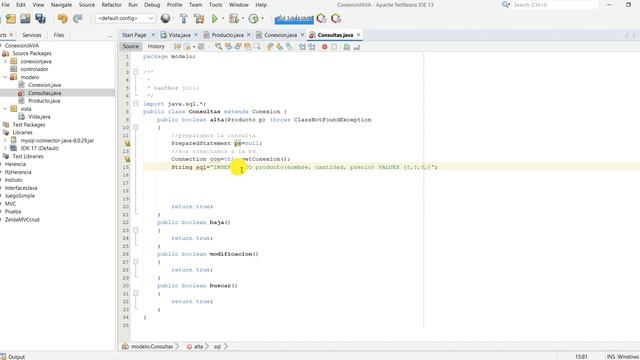The image size is (640, 360).
Task: Click the green Run Project icon
Action: pyautogui.click(x=215, y=19)
